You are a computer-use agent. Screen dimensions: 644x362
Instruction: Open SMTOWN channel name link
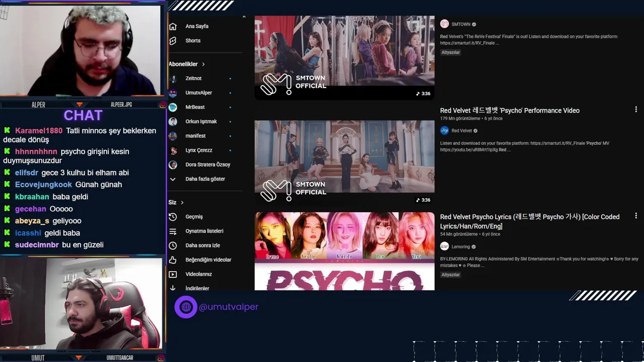point(461,24)
